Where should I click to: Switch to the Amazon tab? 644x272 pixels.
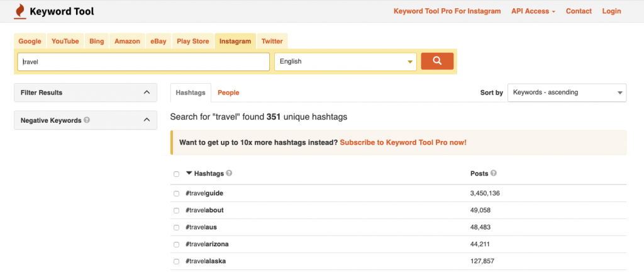127,41
